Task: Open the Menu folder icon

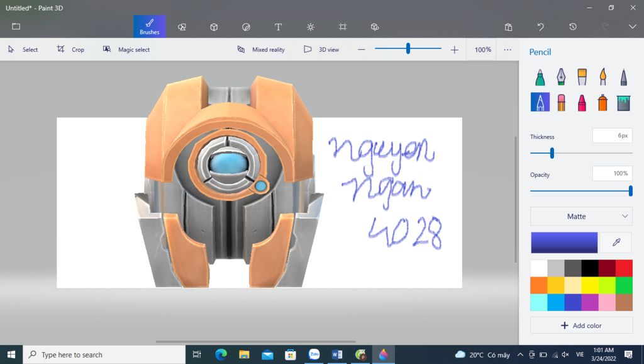Action: coord(16,26)
